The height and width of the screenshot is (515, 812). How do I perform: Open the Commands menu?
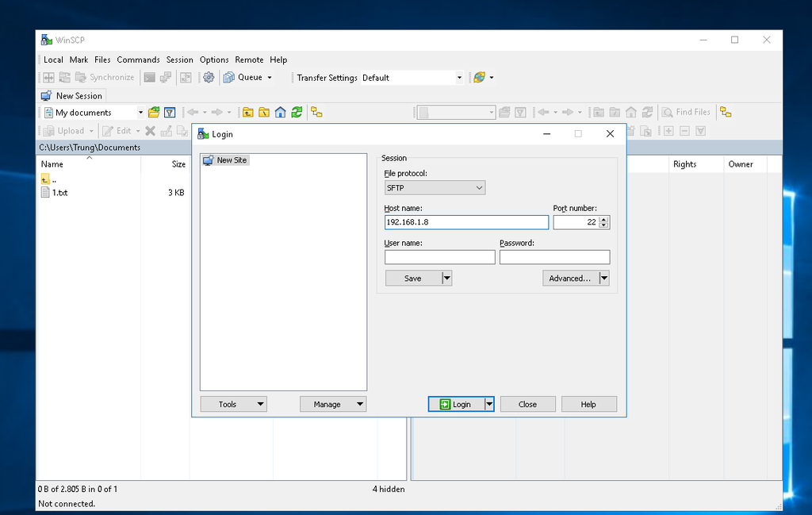pos(138,60)
